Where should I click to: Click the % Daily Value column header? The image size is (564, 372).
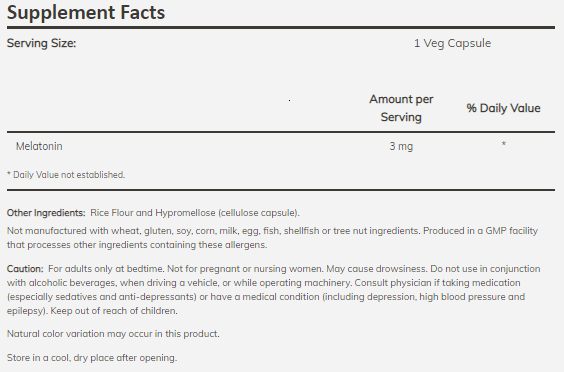pyautogui.click(x=503, y=108)
